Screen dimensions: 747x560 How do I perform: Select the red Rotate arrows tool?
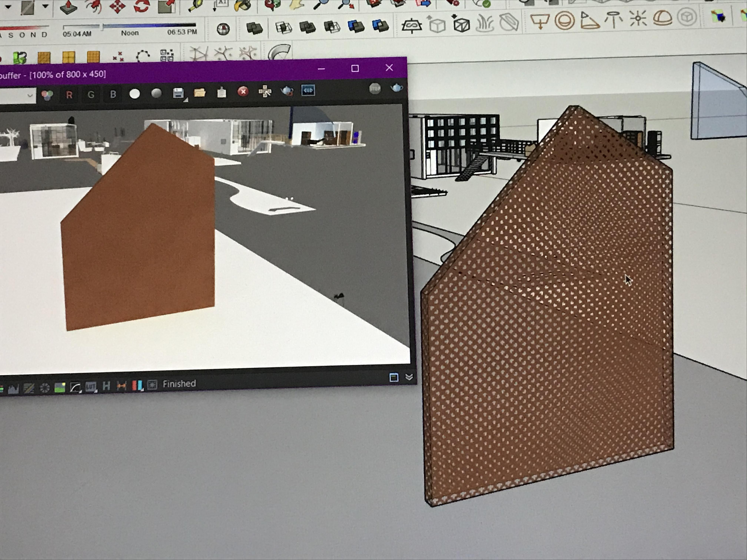142,6
